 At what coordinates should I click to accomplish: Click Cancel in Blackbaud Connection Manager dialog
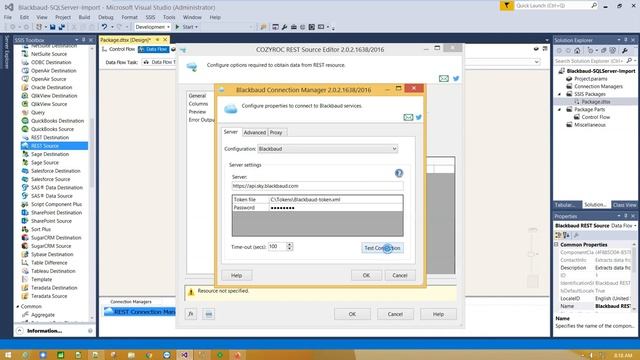coord(400,275)
